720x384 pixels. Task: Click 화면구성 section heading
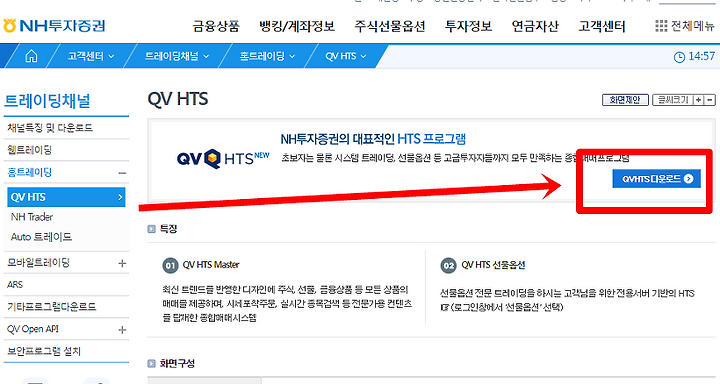pos(177,363)
